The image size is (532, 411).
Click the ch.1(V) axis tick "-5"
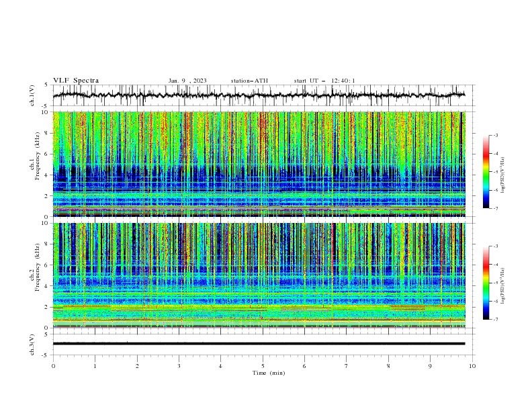point(46,106)
